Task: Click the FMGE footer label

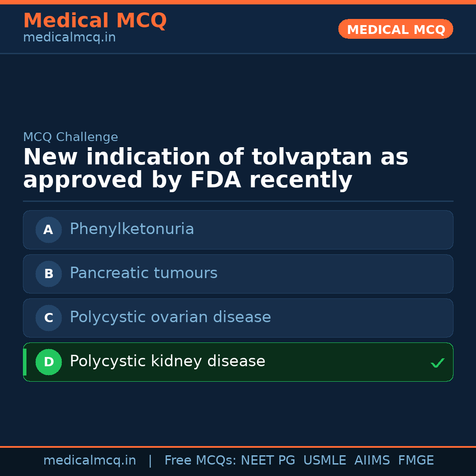Action: click(416, 461)
